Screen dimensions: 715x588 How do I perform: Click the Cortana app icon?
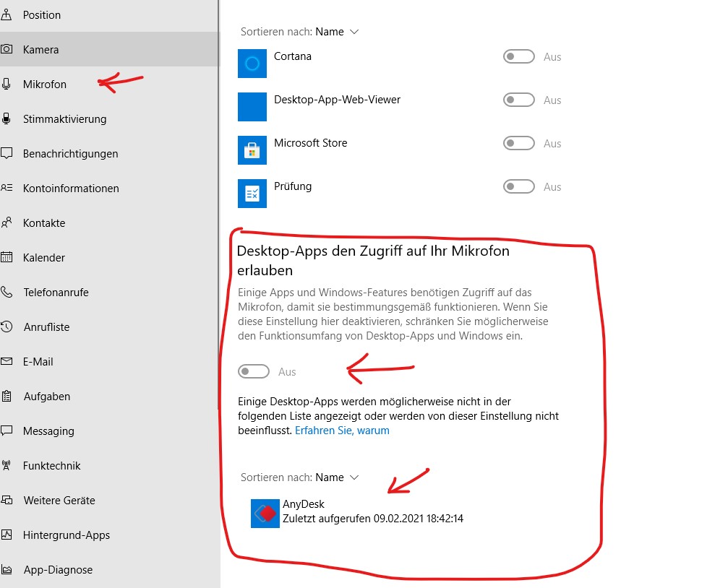(252, 64)
